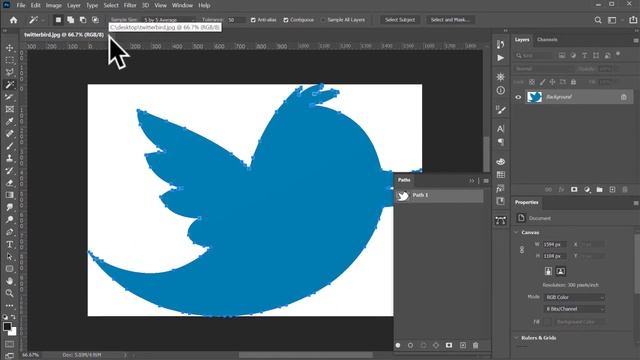Select the Path Selection tool

pos(9,256)
